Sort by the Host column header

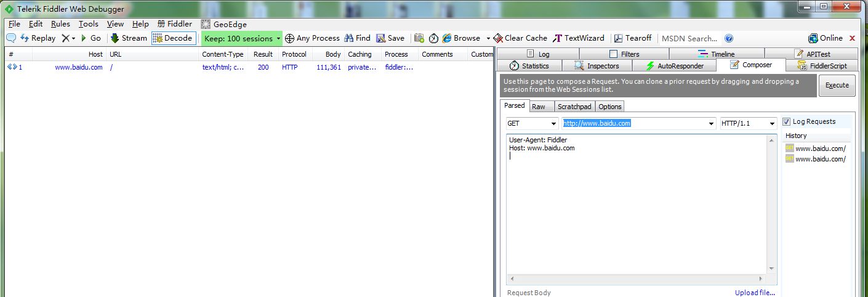pos(68,54)
